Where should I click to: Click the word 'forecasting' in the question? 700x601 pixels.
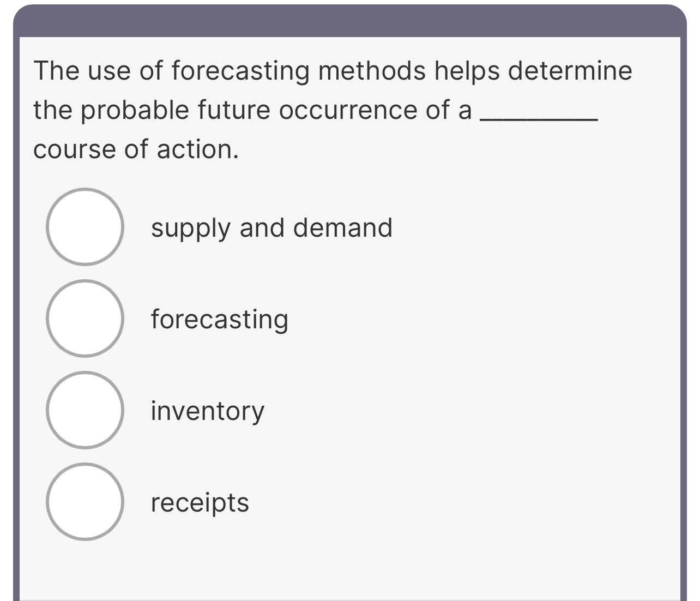pyautogui.click(x=234, y=70)
